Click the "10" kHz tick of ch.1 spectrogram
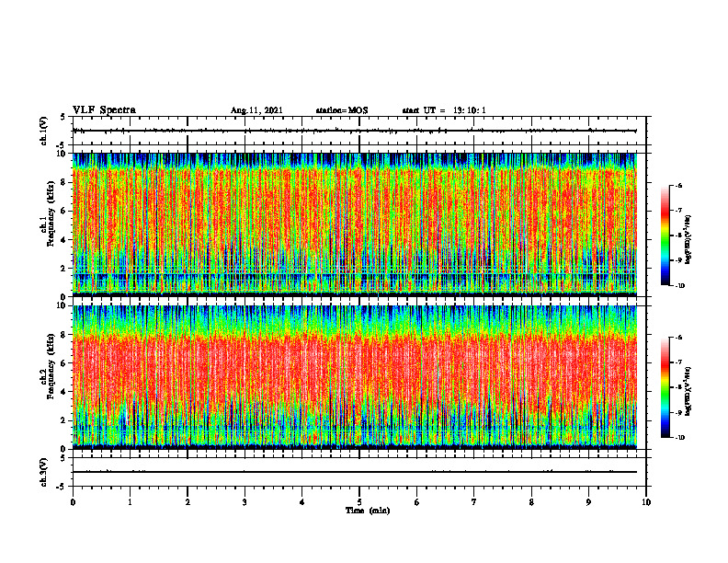The height and width of the screenshot is (563, 728). click(x=63, y=154)
